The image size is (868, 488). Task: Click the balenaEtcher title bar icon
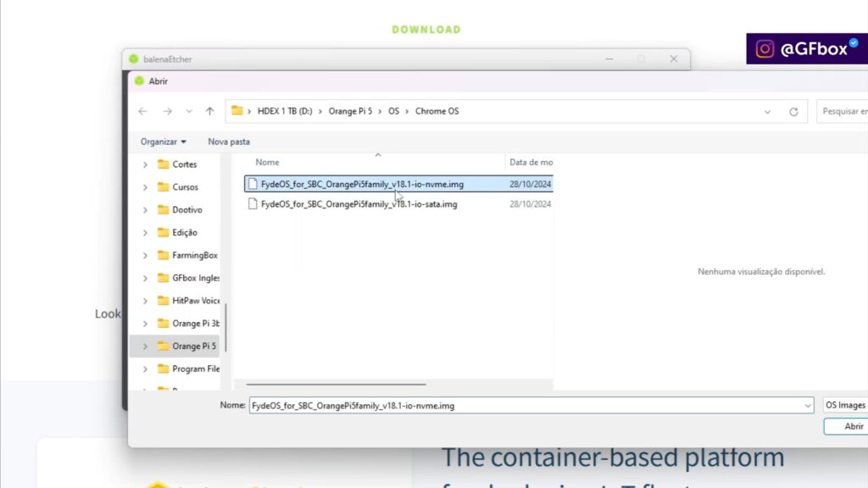tap(133, 58)
